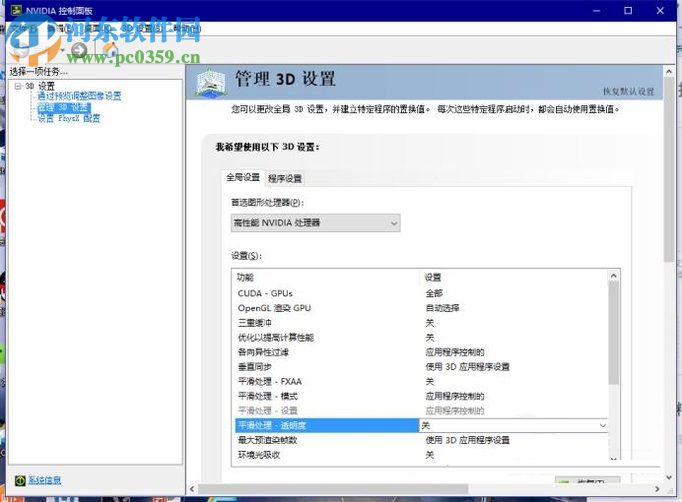Screen dimensions: 682x502
Task: Switch to the 全局设置 tab
Action: pyautogui.click(x=243, y=177)
